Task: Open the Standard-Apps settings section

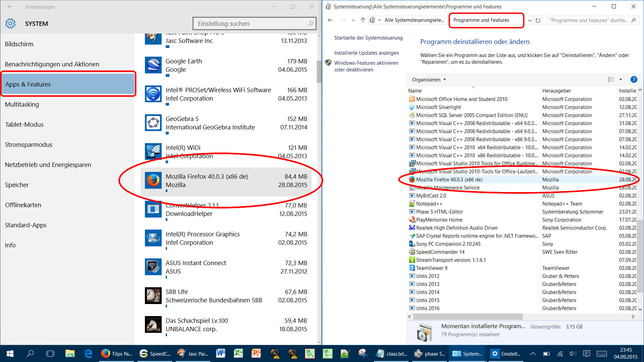Action: pos(26,225)
